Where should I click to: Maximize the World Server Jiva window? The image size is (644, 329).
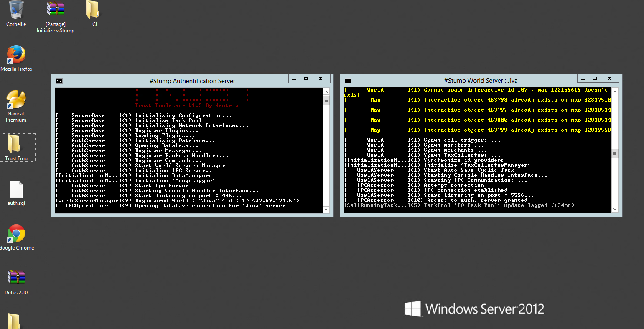click(594, 79)
